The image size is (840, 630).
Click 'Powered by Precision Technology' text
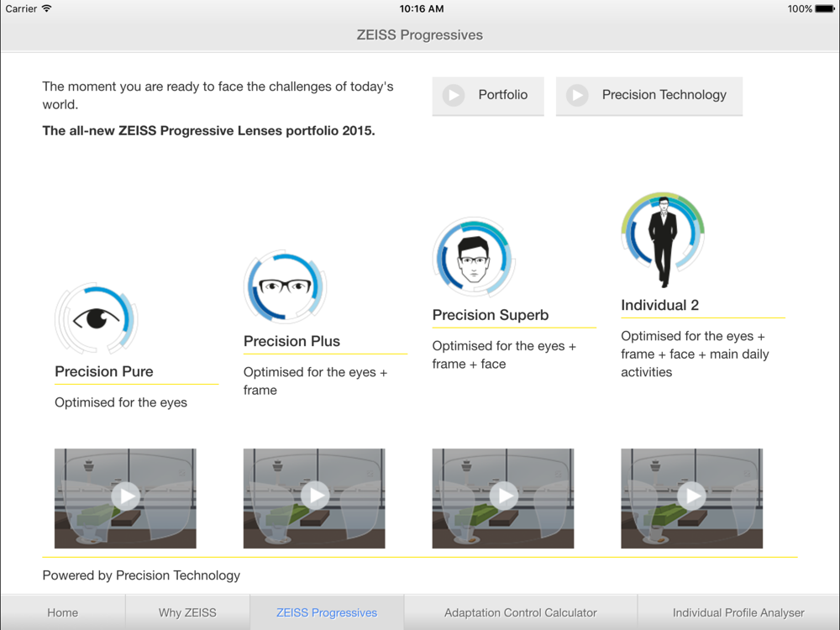tap(141, 575)
